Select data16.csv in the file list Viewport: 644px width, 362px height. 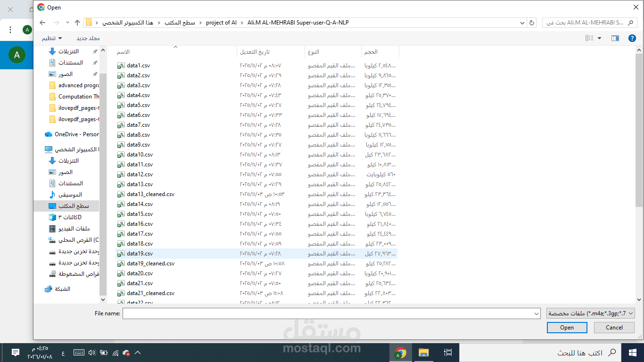257,224
